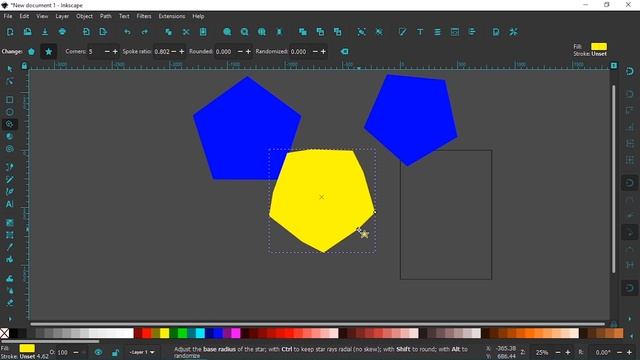Viewport: 640px width, 360px height.
Task: Open the Object menu
Action: click(x=84, y=16)
